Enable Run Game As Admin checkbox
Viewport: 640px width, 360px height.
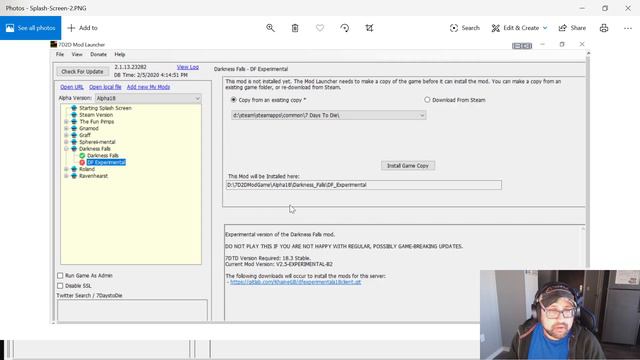pyautogui.click(x=60, y=276)
